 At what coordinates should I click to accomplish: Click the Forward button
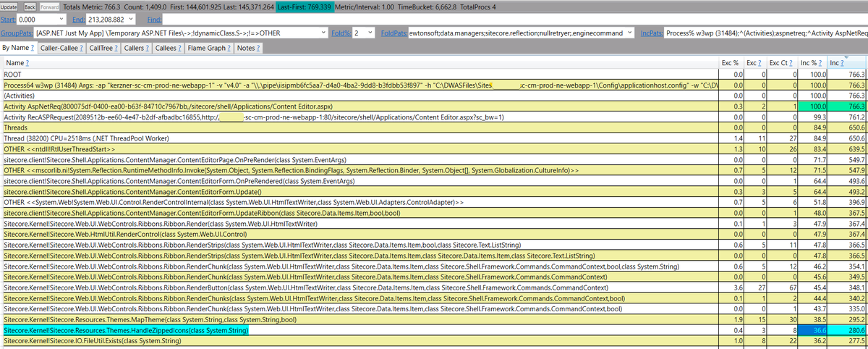[50, 6]
